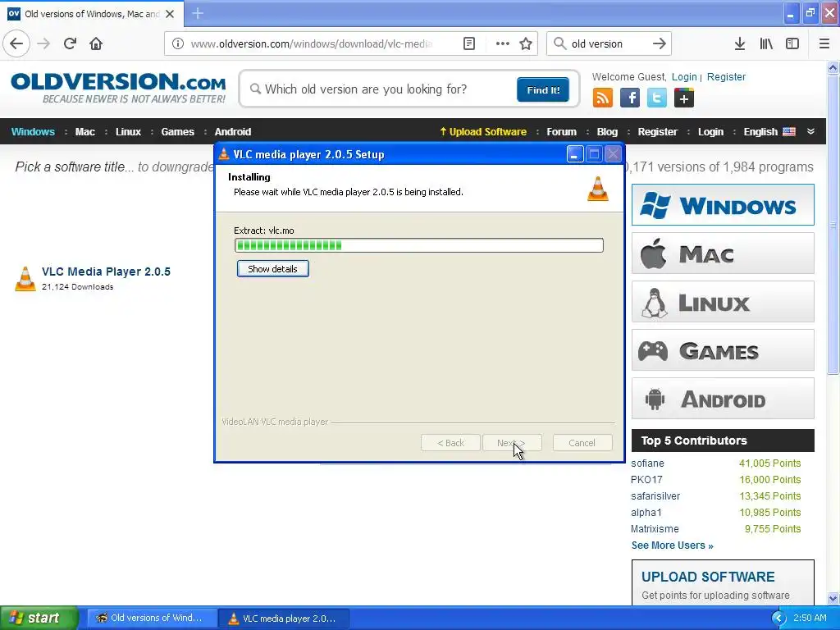840x630 pixels.
Task: Click Cancel in the VLC setup dialog
Action: click(582, 443)
